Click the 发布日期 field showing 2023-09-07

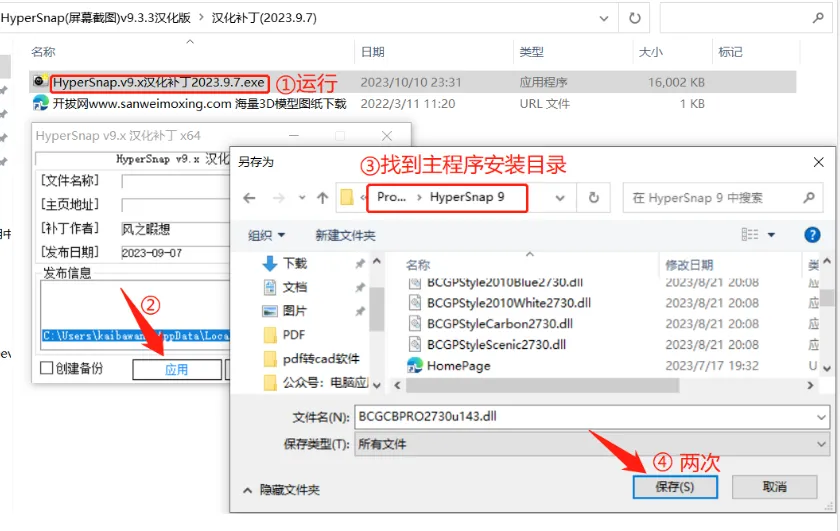176,253
